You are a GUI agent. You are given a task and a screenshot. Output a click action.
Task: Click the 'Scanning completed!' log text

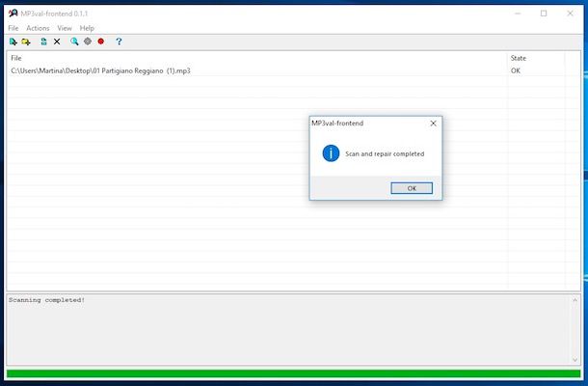[x=47, y=300]
